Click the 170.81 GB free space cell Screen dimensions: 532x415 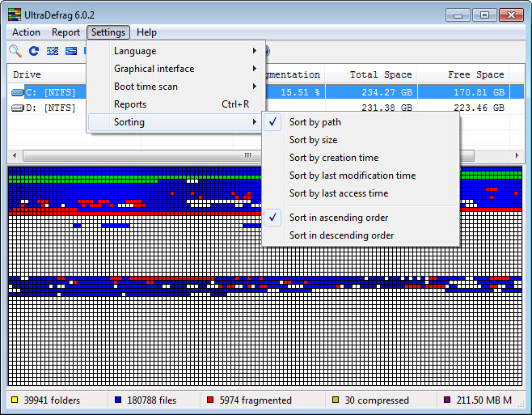coord(479,92)
